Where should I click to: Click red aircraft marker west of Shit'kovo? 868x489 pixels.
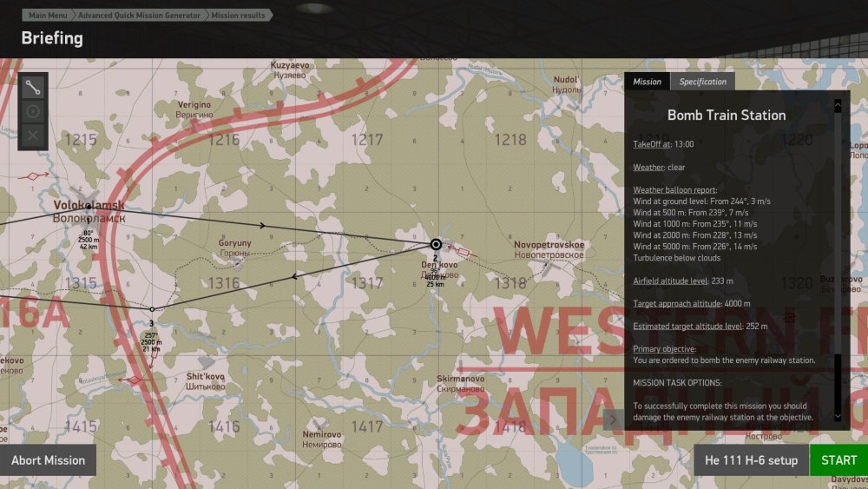pyautogui.click(x=133, y=380)
